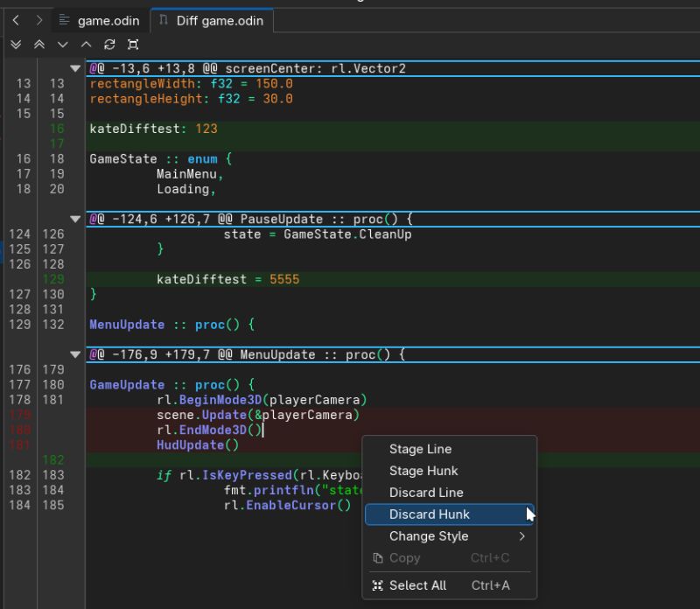Viewport: 700px width, 609px height.
Task: Click the Copy entry icon
Action: tap(378, 558)
